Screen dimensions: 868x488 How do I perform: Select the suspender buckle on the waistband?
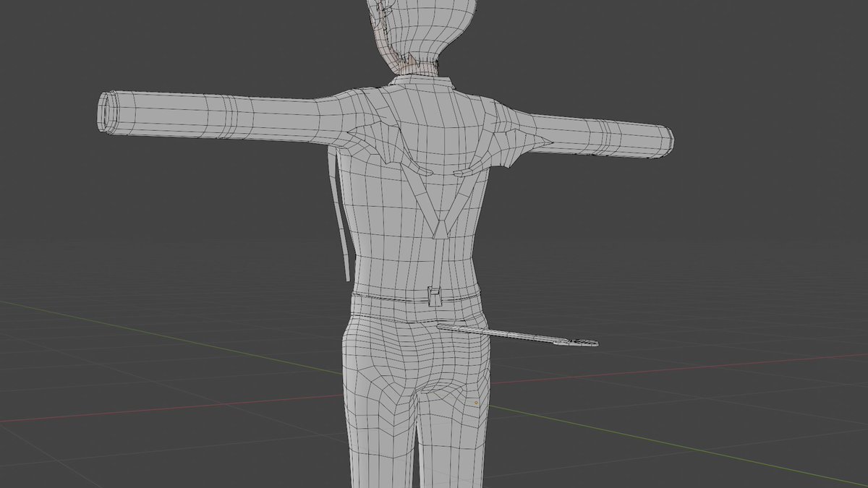436,297
